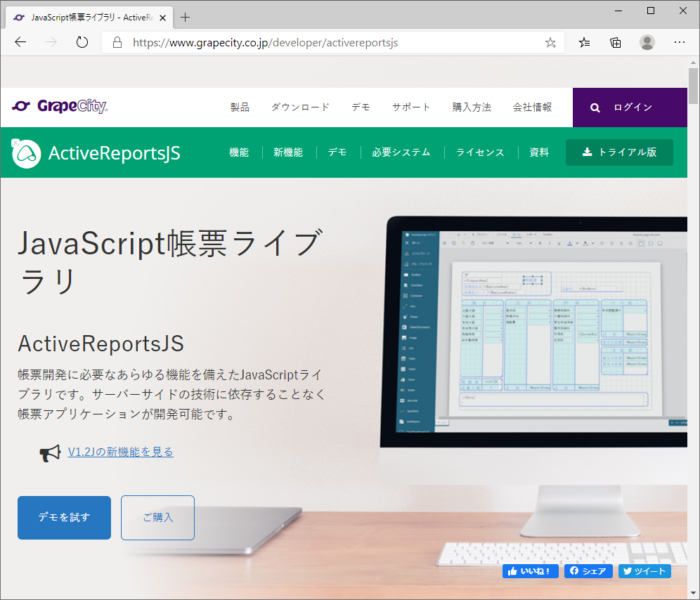Image resolution: width=700 pixels, height=600 pixels.
Task: Click the scrollbar down arrow
Action: pyautogui.click(x=693, y=594)
